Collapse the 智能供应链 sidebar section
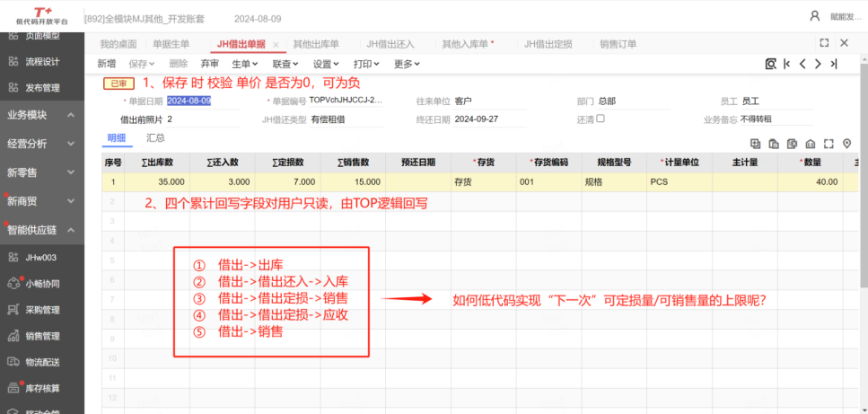Viewport: 868px width, 414px height. point(42,230)
